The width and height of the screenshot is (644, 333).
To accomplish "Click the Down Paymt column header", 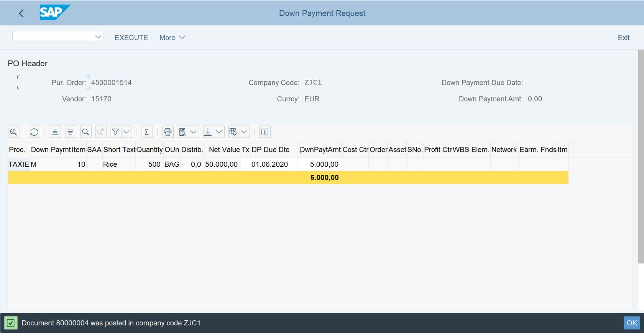I will pos(51,150).
